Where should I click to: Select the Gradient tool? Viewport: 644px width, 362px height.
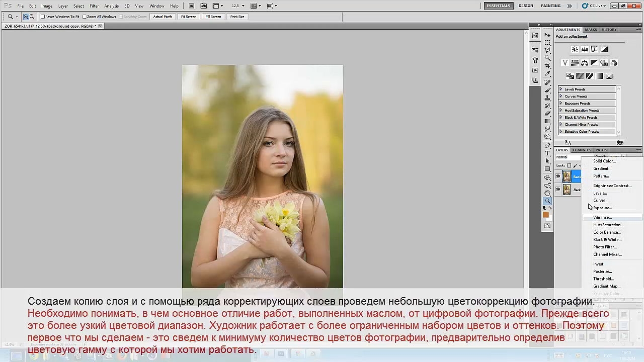pyautogui.click(x=547, y=121)
